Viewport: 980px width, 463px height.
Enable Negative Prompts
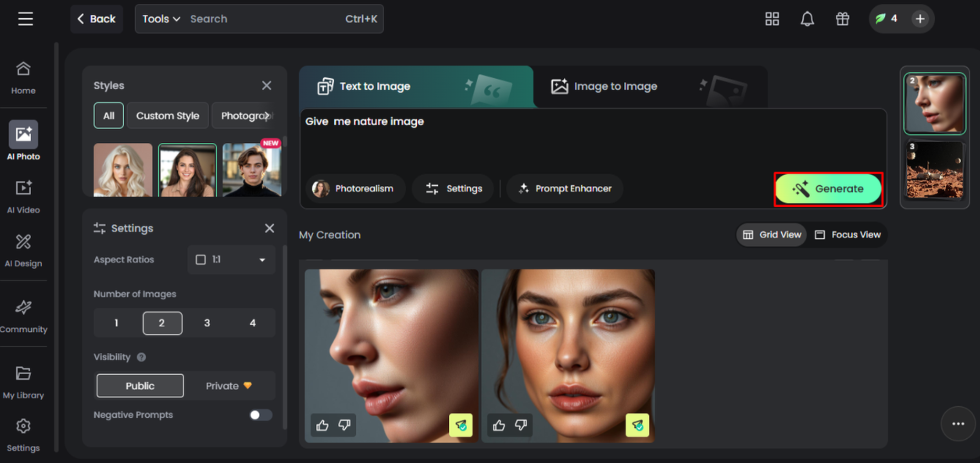point(260,415)
